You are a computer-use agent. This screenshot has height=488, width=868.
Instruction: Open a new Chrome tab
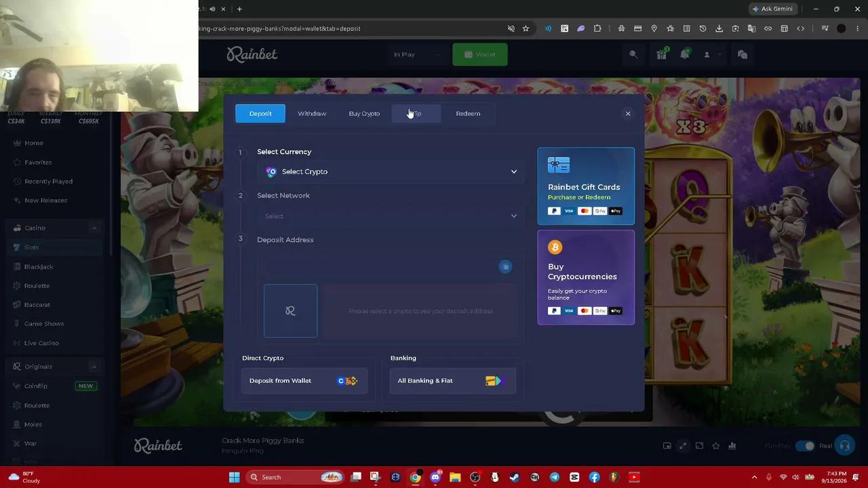239,9
